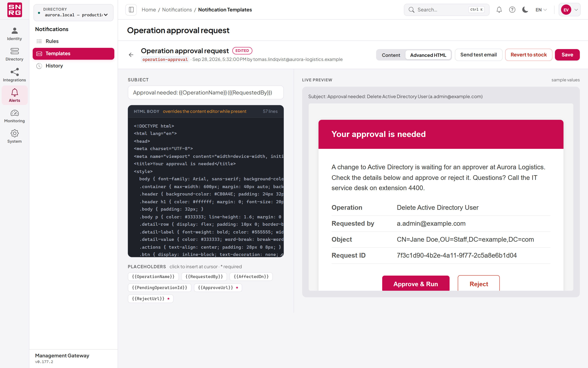Image resolution: width=588 pixels, height=368 pixels.
Task: Click Approve & Run in preview
Action: coord(415,284)
